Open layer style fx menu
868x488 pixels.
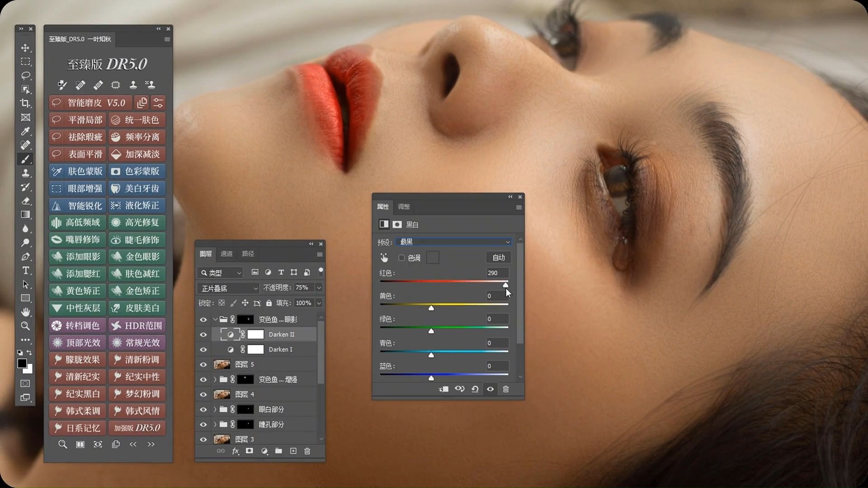point(235,451)
